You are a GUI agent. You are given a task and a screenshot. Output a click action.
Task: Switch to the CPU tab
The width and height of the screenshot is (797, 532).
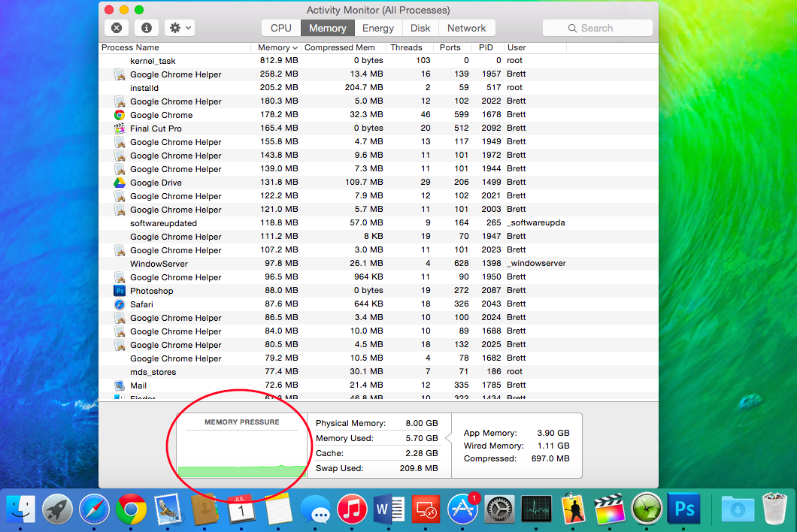pos(281,28)
